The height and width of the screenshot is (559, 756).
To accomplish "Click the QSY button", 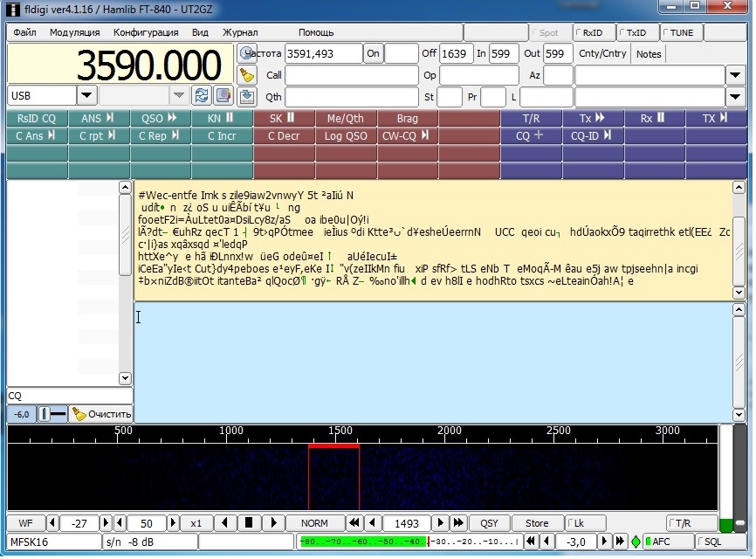I will (489, 523).
